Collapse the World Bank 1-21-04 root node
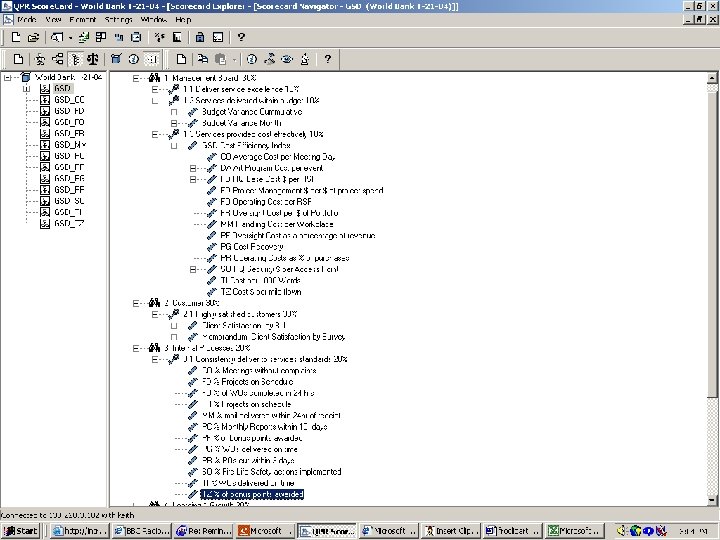 coord(7,77)
